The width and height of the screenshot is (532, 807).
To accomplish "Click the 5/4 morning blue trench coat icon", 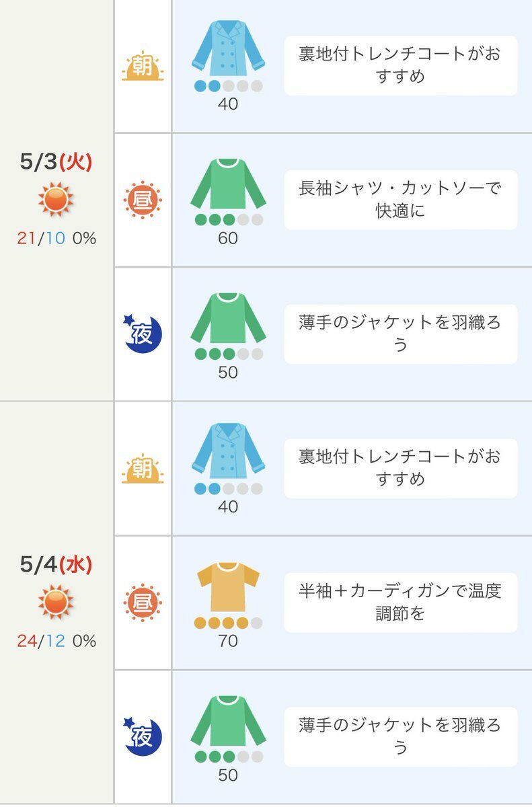I will pos(228,451).
